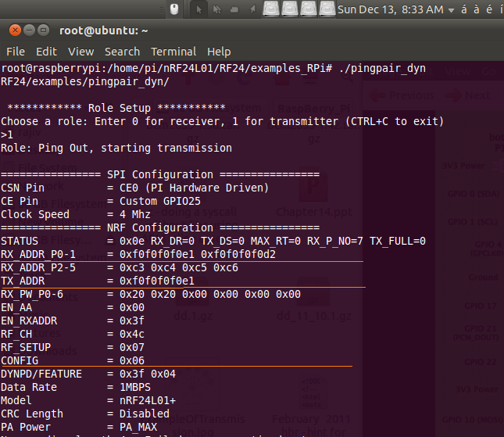Open the Search menu
Viewport: 504px width, 437px height.
[x=122, y=52]
